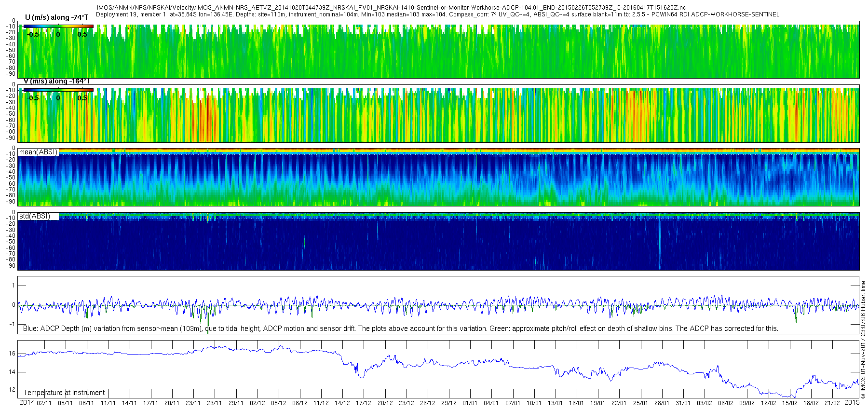Click the '-50' depth tick of mean(ABSI) panel
This screenshot has width=868, height=410.
point(11,178)
